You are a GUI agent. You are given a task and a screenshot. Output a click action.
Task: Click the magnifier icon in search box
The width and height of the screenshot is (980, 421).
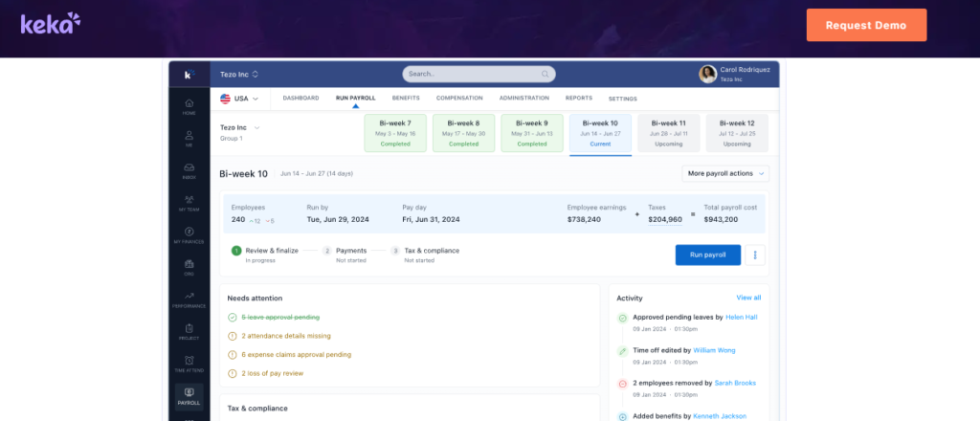pyautogui.click(x=545, y=74)
